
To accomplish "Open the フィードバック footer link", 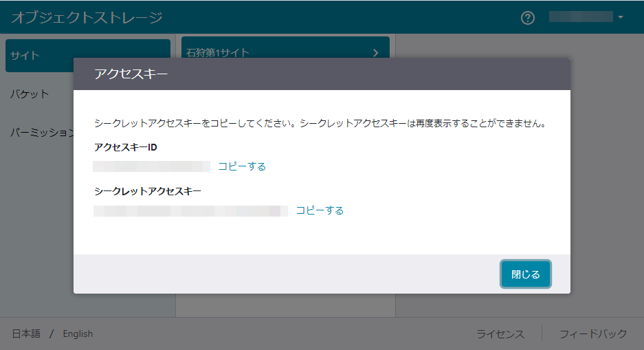I will pos(593,334).
